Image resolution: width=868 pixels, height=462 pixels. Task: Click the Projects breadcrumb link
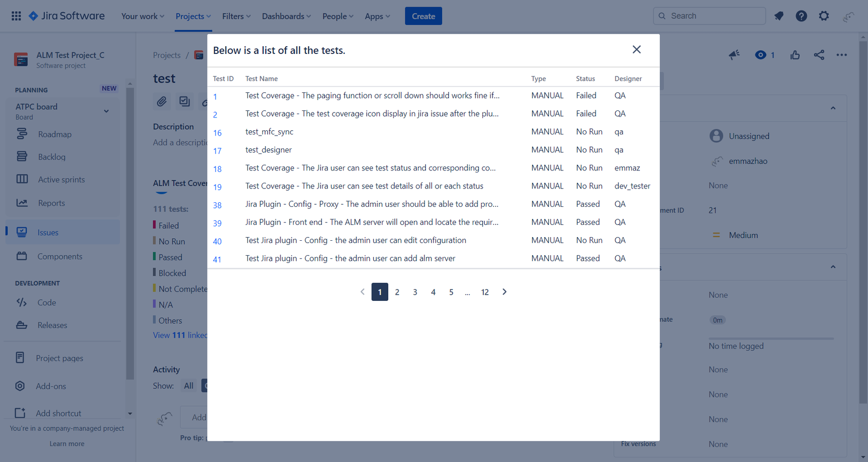pyautogui.click(x=166, y=55)
